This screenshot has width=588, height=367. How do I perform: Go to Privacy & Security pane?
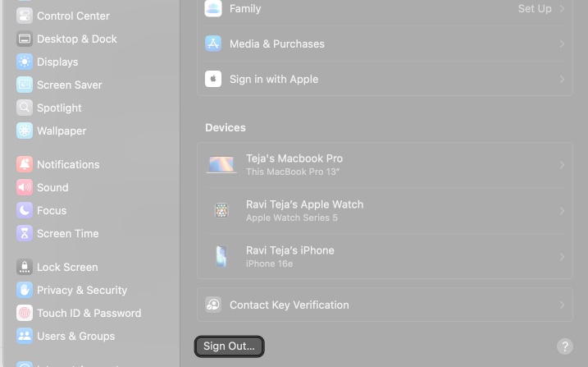pyautogui.click(x=82, y=290)
